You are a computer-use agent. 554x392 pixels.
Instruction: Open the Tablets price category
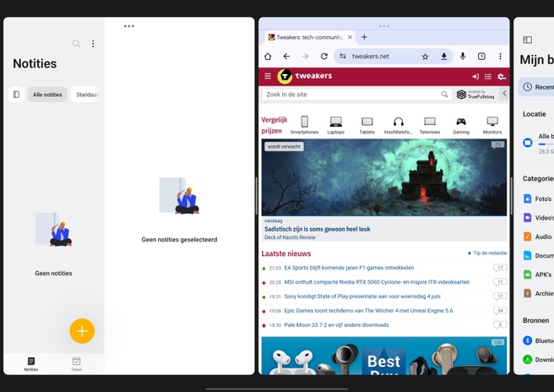click(367, 125)
